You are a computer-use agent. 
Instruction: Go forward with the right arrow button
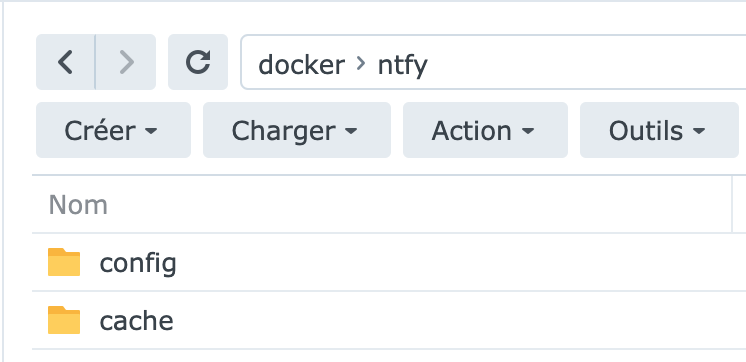pyautogui.click(x=126, y=62)
